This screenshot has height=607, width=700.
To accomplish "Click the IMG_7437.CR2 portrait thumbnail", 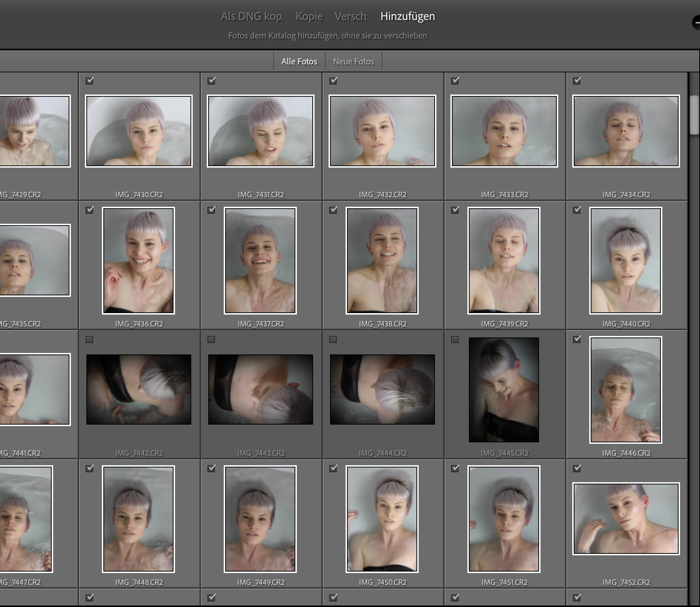I will coord(260,261).
